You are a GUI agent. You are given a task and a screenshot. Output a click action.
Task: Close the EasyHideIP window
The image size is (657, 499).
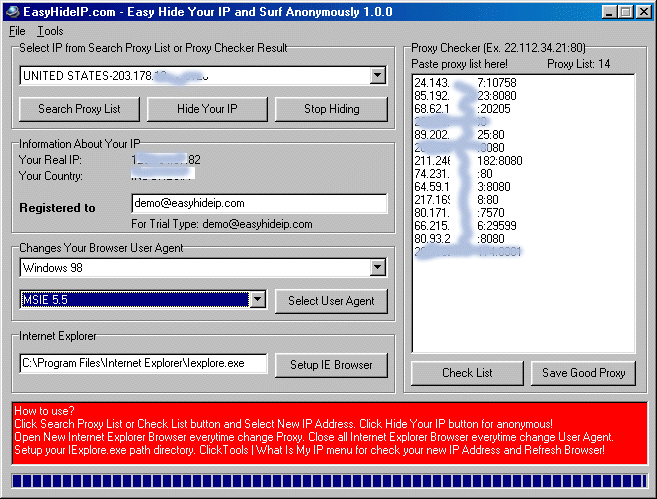[x=644, y=12]
